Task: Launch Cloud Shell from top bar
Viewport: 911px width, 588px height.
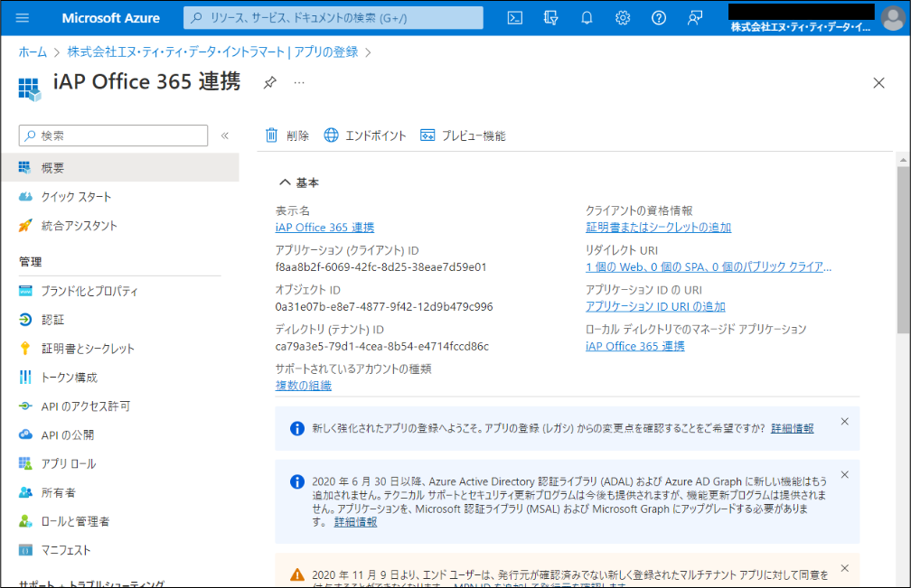Action: tap(514, 18)
